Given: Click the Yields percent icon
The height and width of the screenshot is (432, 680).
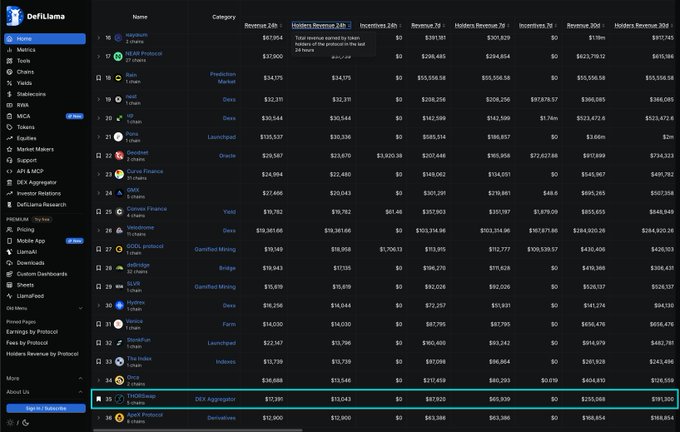Looking at the screenshot, I should (x=10, y=83).
